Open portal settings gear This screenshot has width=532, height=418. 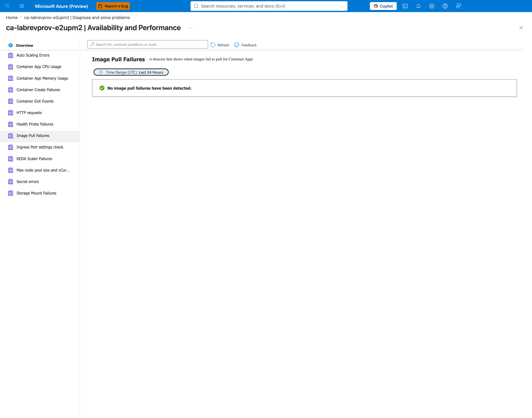click(432, 6)
